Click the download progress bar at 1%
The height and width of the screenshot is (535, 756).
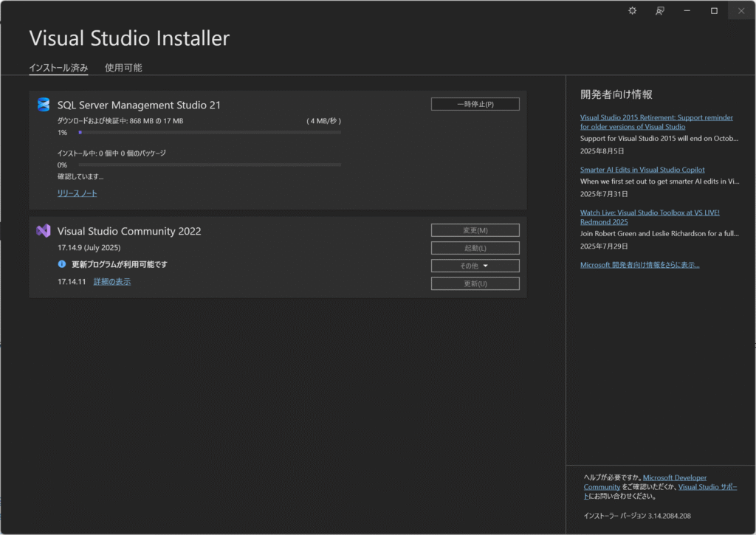click(210, 132)
